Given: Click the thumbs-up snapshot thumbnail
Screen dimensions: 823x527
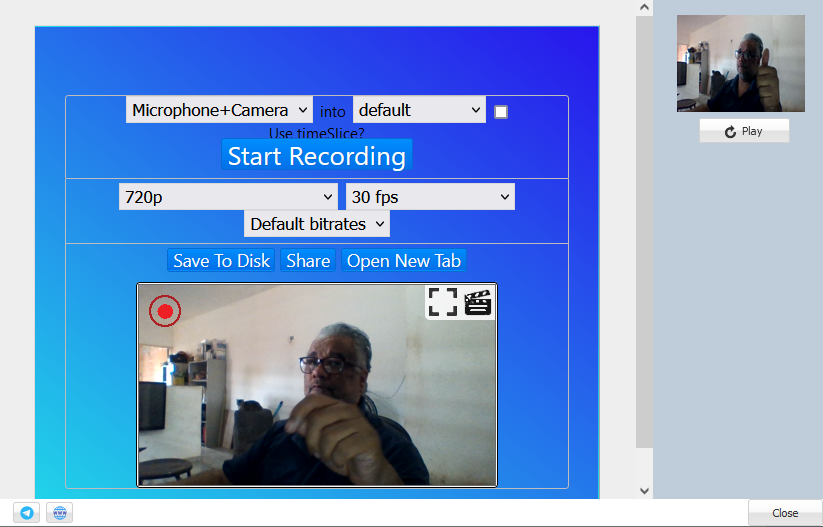Looking at the screenshot, I should pos(741,64).
